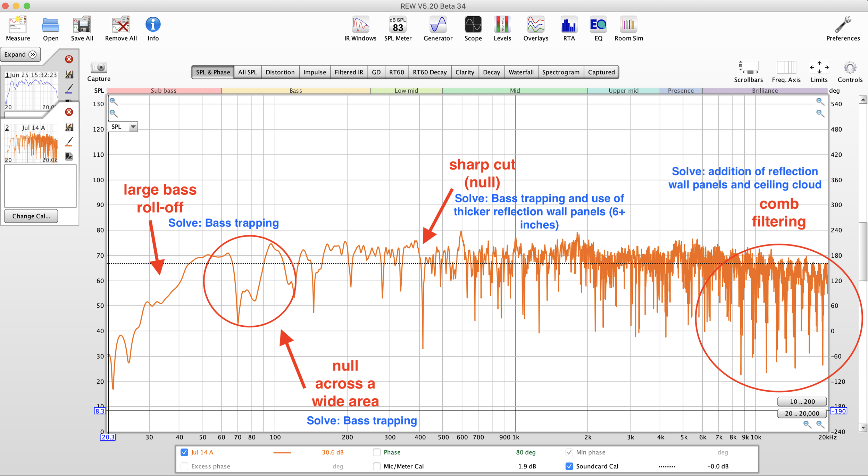Expand the measurements panel
868x476 pixels.
[20, 55]
